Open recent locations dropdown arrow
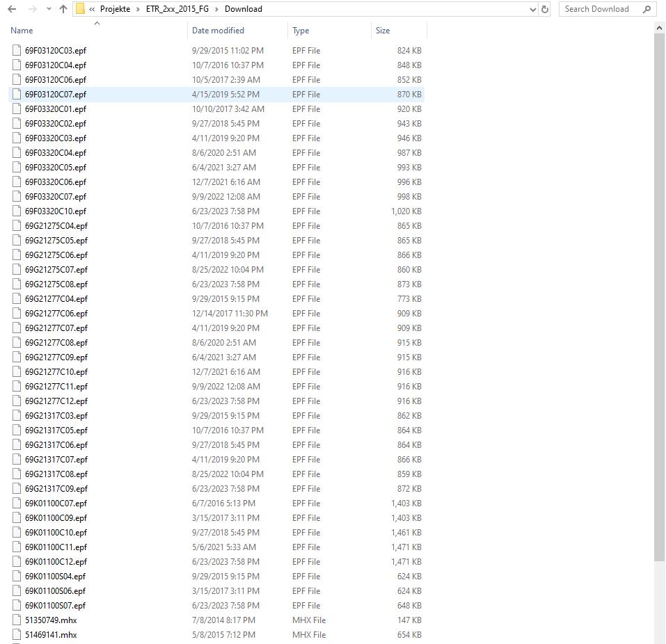The height and width of the screenshot is (644, 666). [49, 9]
